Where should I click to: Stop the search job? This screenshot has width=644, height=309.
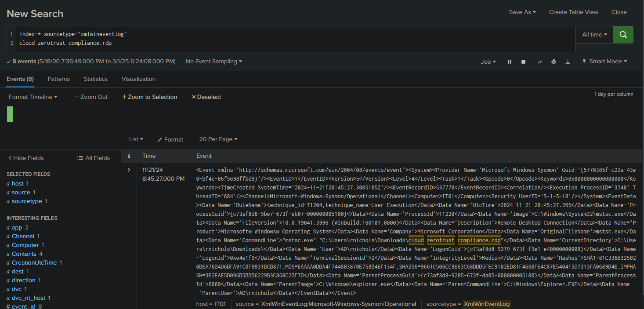pos(523,62)
